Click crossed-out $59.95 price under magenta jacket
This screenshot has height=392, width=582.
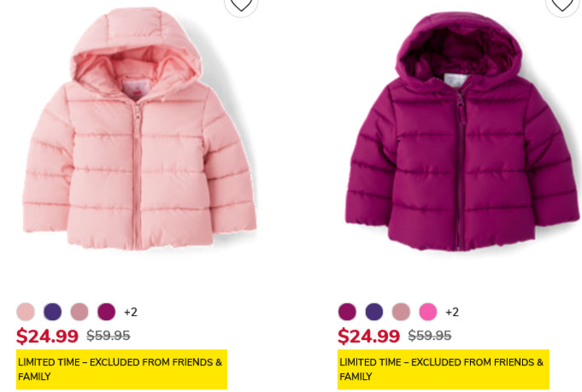tap(430, 336)
